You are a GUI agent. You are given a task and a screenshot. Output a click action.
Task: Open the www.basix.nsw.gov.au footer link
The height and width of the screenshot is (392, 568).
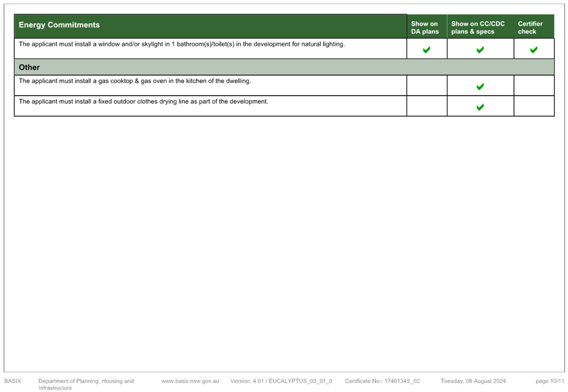point(190,381)
